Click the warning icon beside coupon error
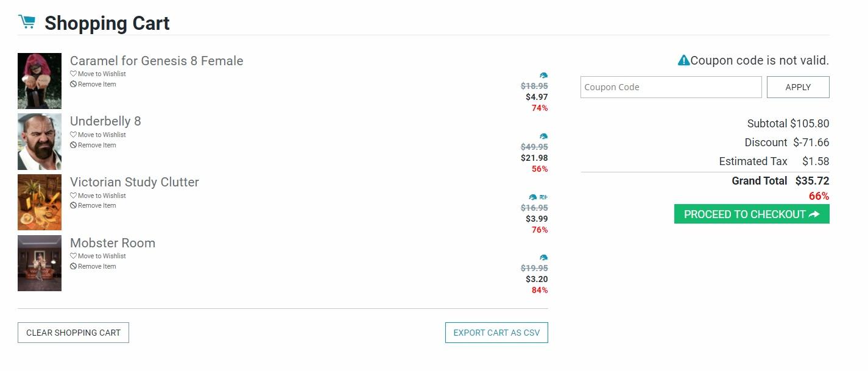The image size is (868, 371). click(683, 60)
